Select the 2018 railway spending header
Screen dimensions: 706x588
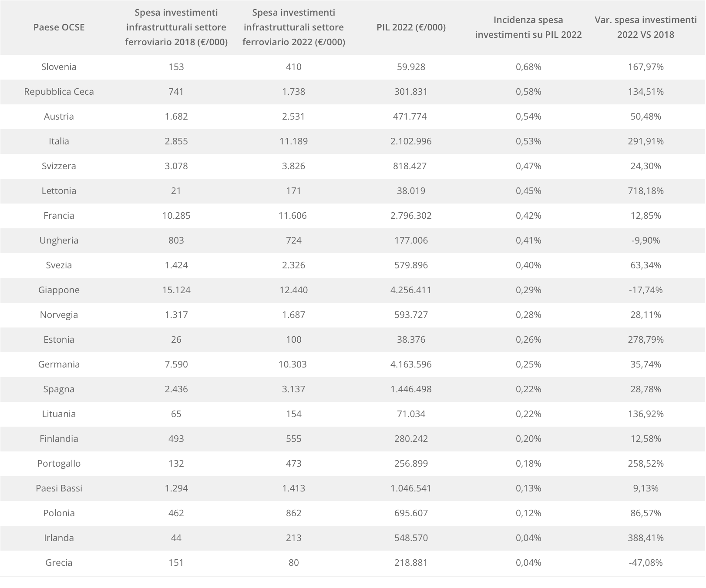coord(176,27)
